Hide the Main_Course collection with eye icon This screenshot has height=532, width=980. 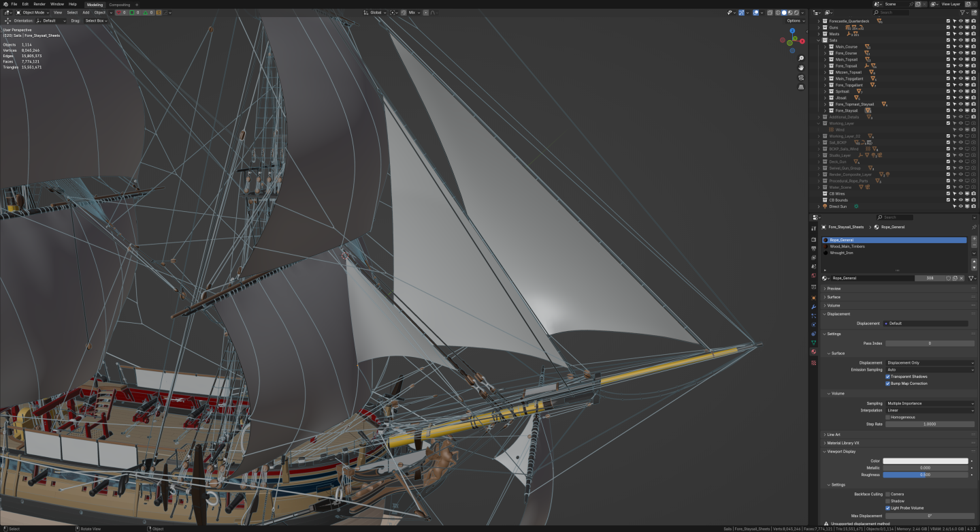pos(960,47)
